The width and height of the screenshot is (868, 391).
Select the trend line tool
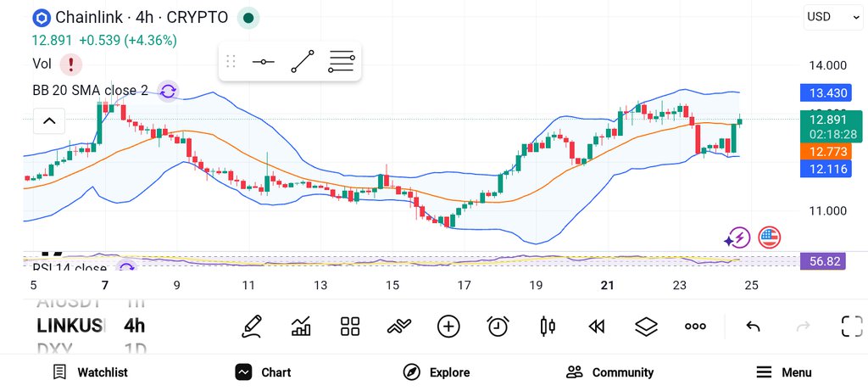click(x=303, y=61)
